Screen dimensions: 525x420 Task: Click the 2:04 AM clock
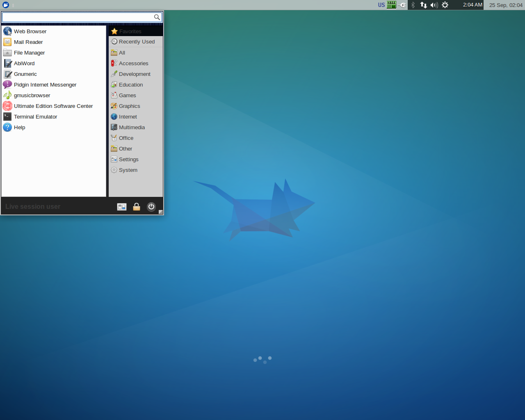pyautogui.click(x=472, y=5)
